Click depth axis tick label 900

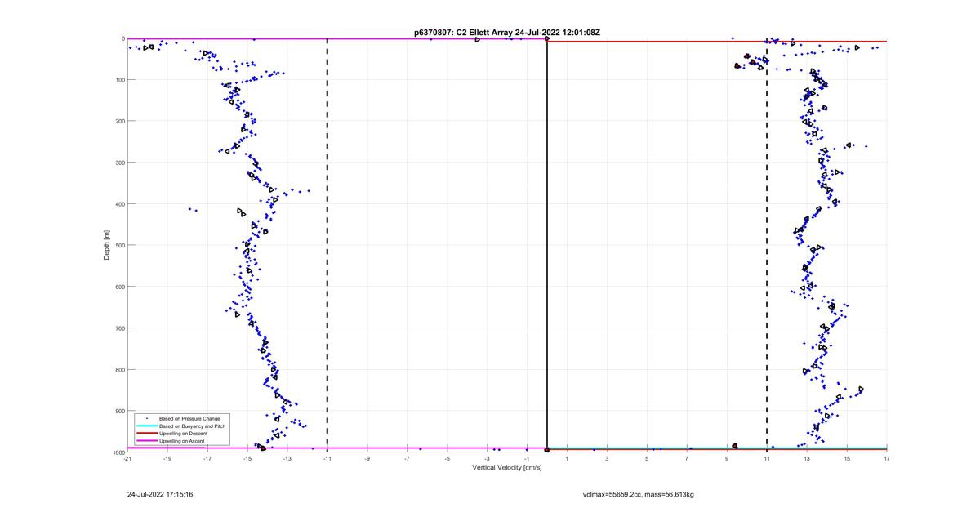tap(119, 411)
